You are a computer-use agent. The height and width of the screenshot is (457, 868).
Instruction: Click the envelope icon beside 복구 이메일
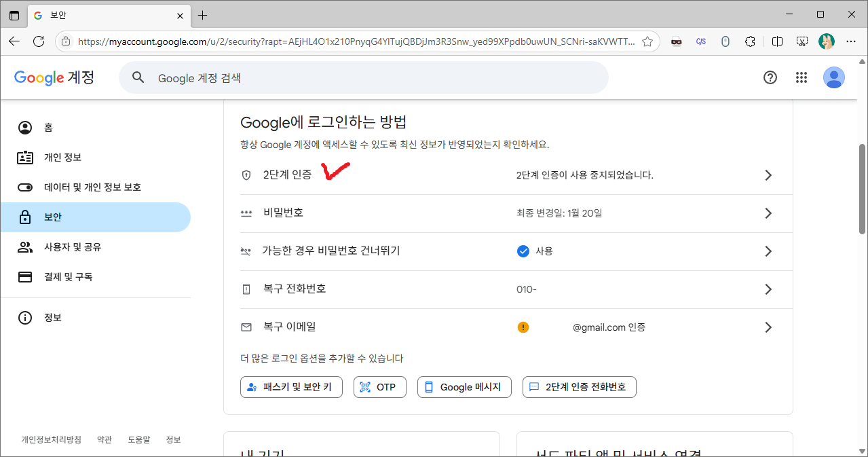(246, 327)
